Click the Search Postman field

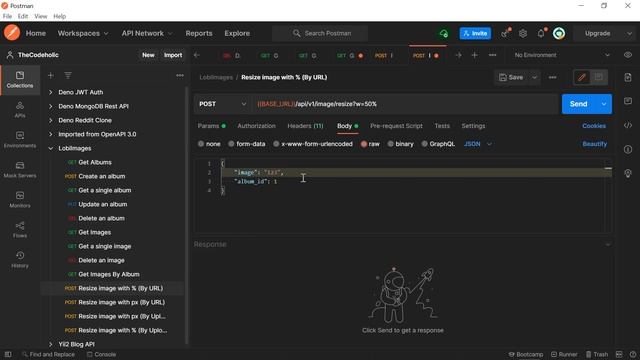coord(320,33)
